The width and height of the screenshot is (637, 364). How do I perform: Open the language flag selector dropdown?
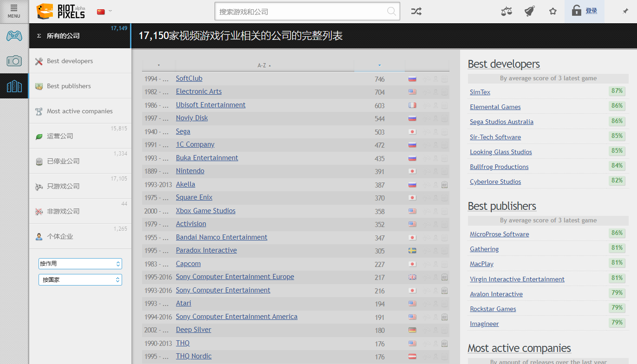[104, 12]
